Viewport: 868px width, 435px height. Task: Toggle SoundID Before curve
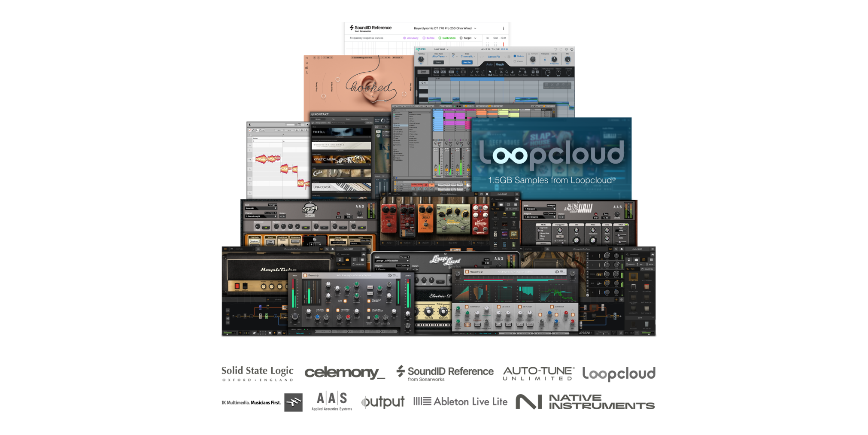[x=428, y=38]
